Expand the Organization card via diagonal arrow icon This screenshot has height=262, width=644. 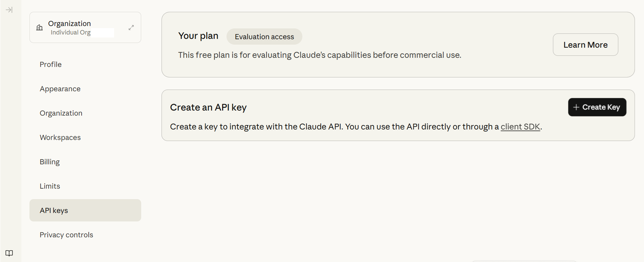(131, 27)
